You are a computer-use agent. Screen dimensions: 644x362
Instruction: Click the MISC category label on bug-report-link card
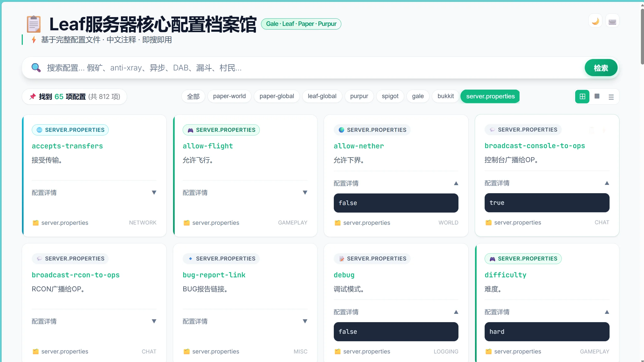[301, 351]
